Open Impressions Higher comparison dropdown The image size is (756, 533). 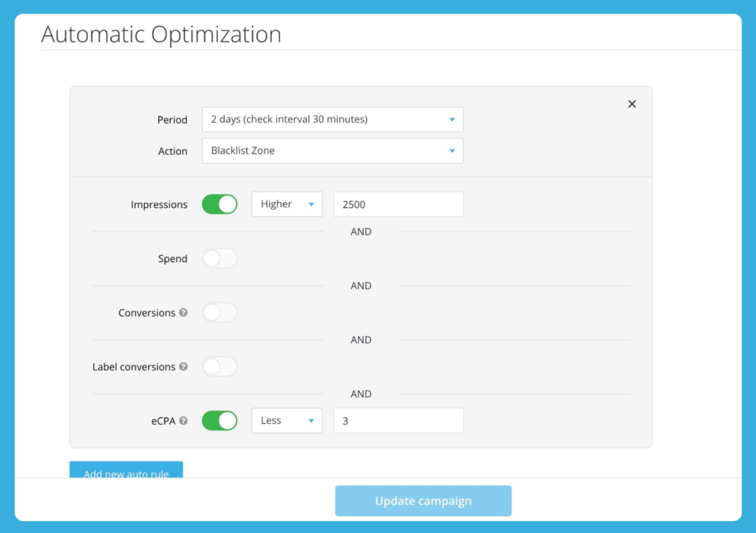click(x=286, y=204)
